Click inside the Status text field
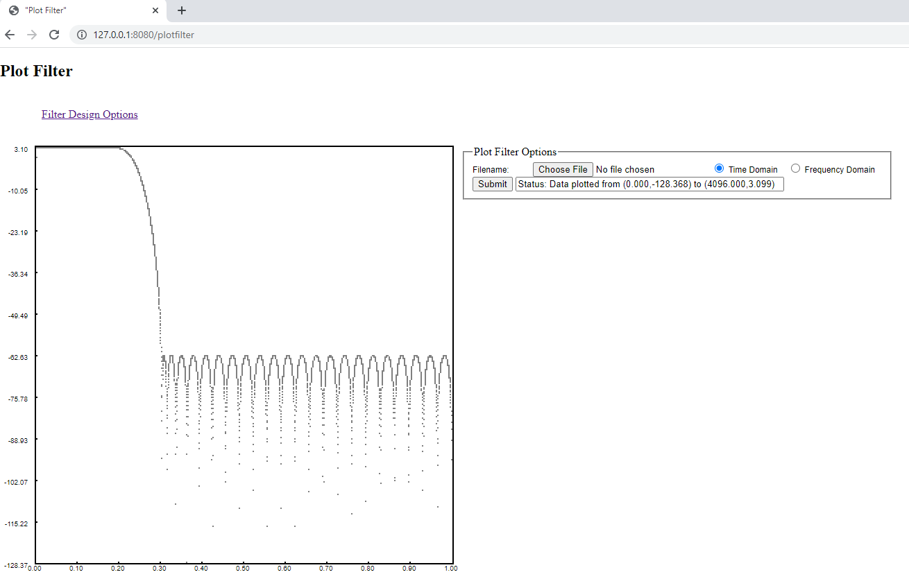 pos(650,184)
